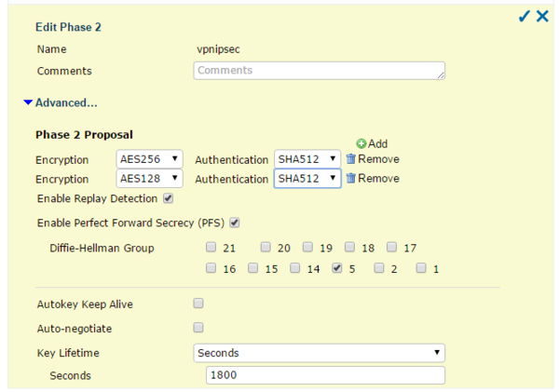Screen dimensions: 559x392
Task: Check the Auto-negotiate box
Action: (198, 328)
